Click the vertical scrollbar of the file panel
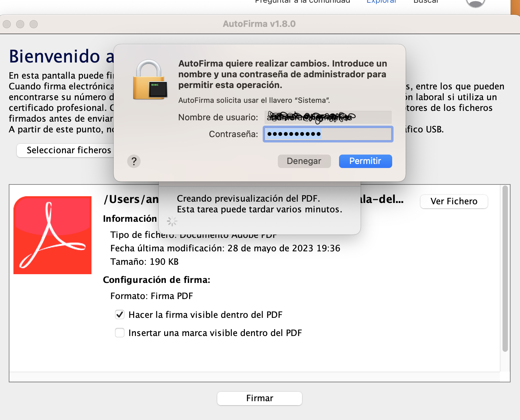 pos(505,269)
